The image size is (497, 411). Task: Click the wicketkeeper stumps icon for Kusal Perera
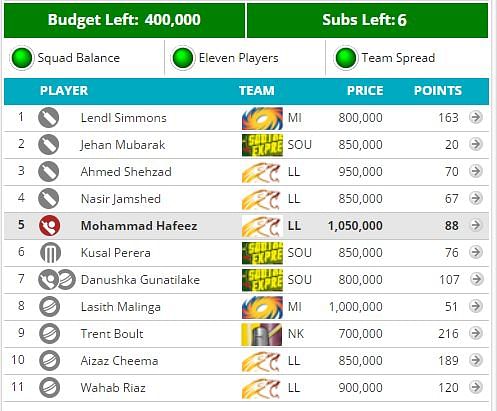[50, 253]
